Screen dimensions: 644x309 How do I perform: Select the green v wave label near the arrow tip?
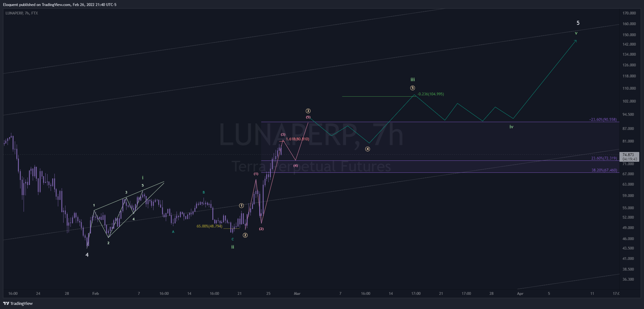point(576,33)
